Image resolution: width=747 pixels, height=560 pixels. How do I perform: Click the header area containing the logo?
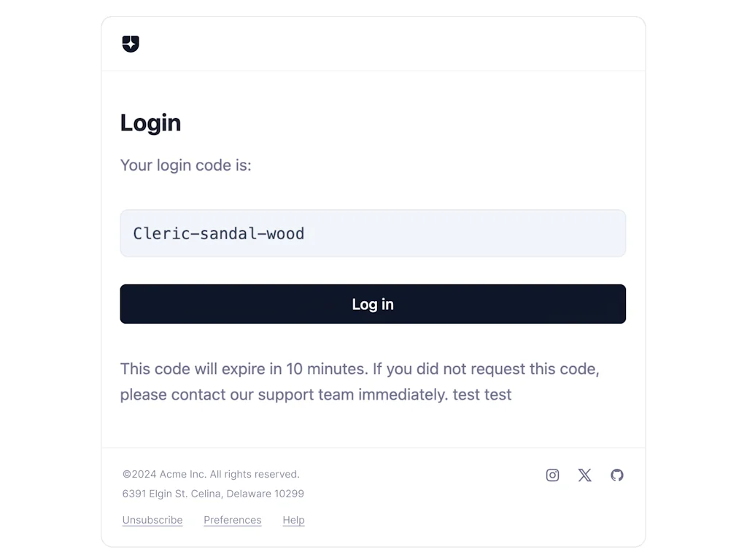coord(373,44)
